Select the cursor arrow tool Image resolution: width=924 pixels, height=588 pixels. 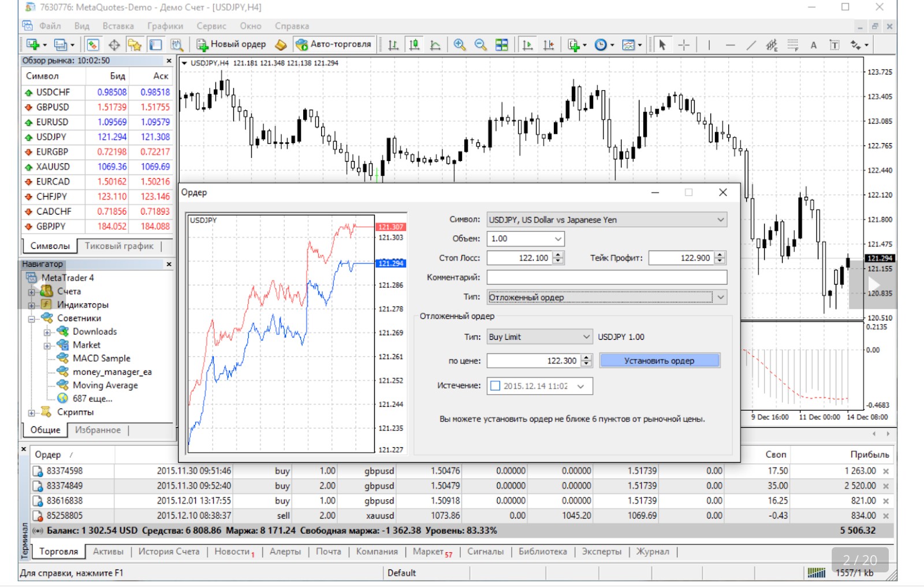(662, 44)
